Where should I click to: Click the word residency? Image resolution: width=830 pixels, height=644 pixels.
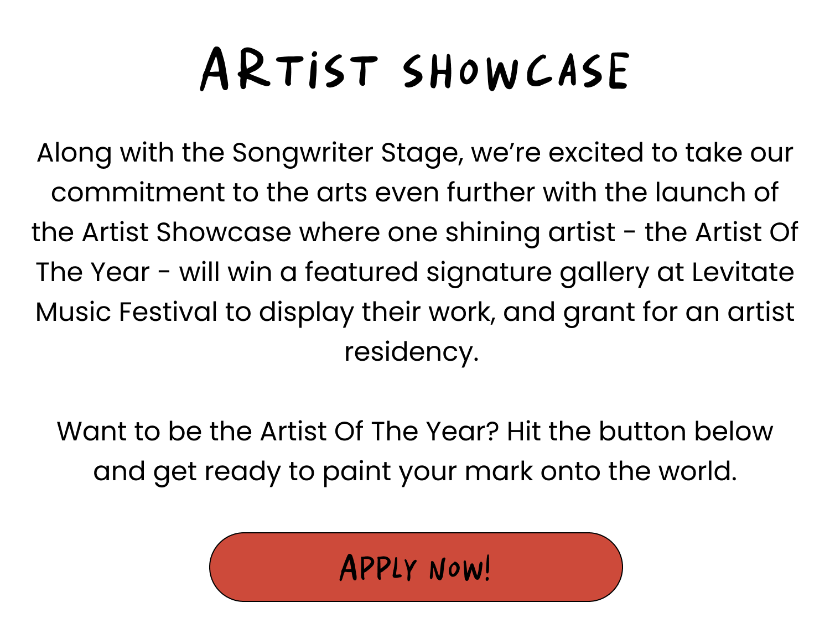(x=411, y=352)
